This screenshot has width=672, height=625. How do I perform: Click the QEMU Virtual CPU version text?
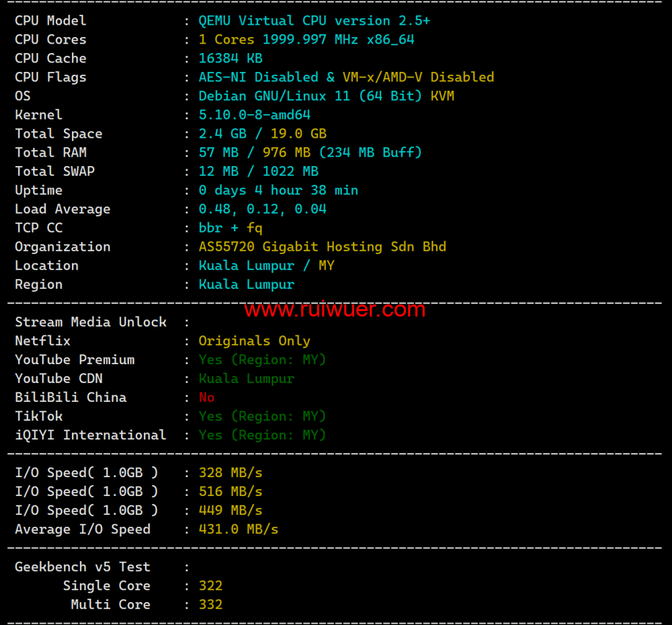coord(314,21)
